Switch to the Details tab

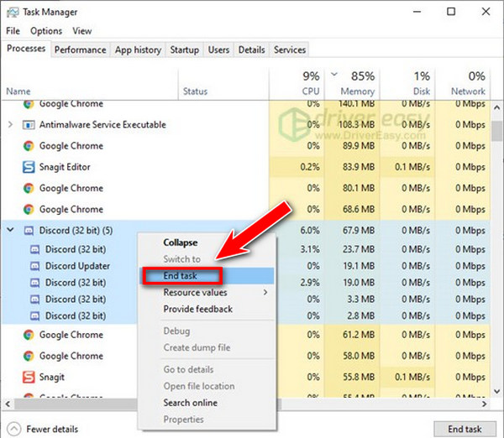(x=252, y=50)
